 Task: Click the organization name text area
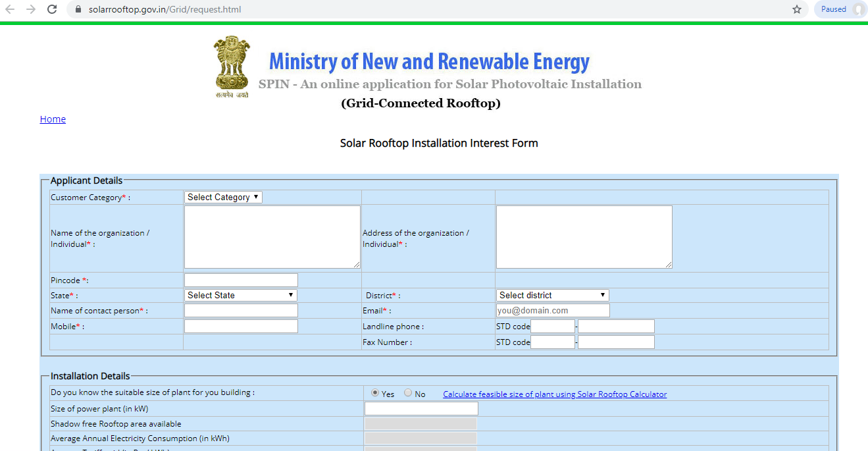click(272, 237)
